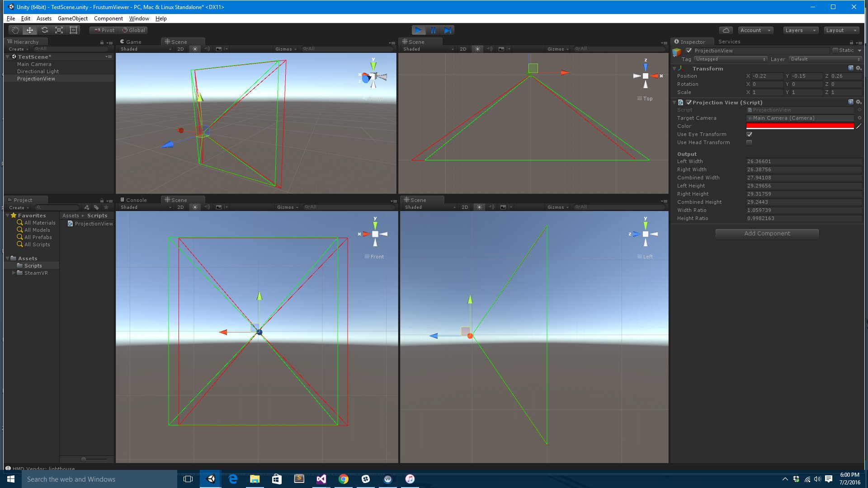The height and width of the screenshot is (488, 868).
Task: Select the Hand pan tool
Action: tap(15, 30)
